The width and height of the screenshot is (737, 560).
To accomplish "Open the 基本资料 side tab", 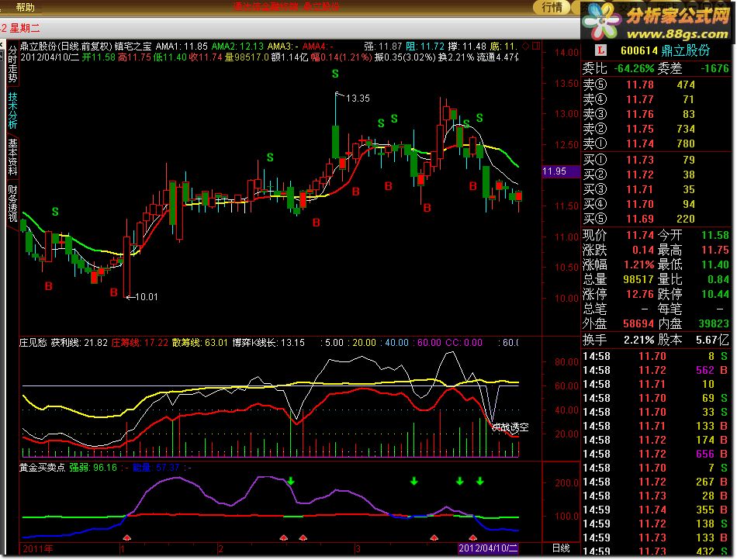I will pos(12,157).
